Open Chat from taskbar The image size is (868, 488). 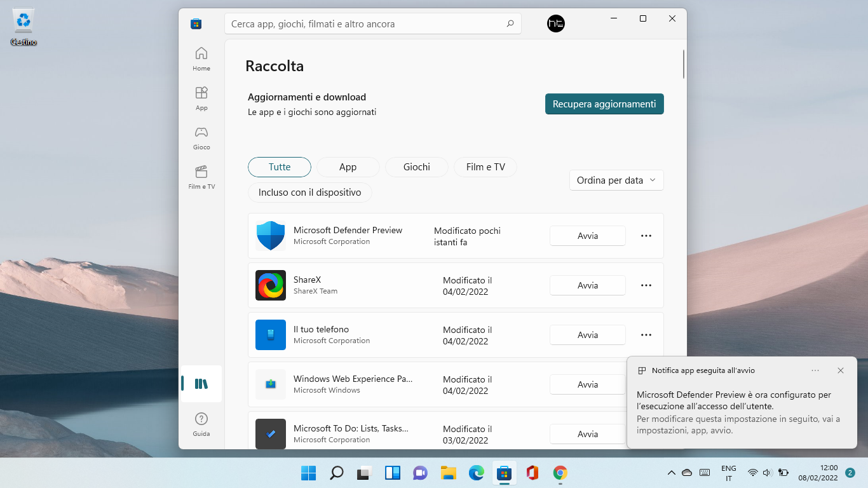[420, 473]
